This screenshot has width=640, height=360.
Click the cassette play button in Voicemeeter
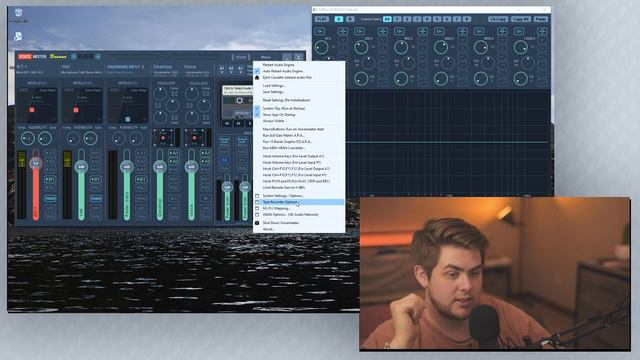click(x=249, y=123)
